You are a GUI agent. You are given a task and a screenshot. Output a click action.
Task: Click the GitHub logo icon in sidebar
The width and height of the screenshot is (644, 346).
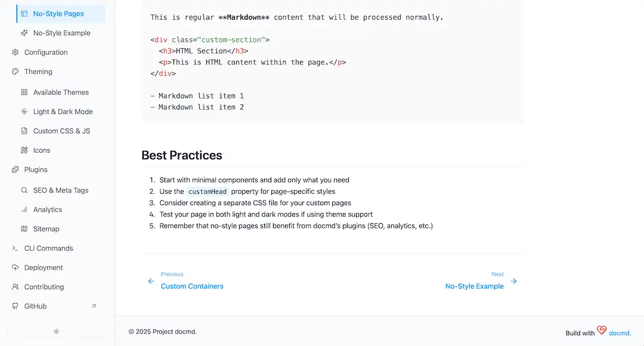15,305
